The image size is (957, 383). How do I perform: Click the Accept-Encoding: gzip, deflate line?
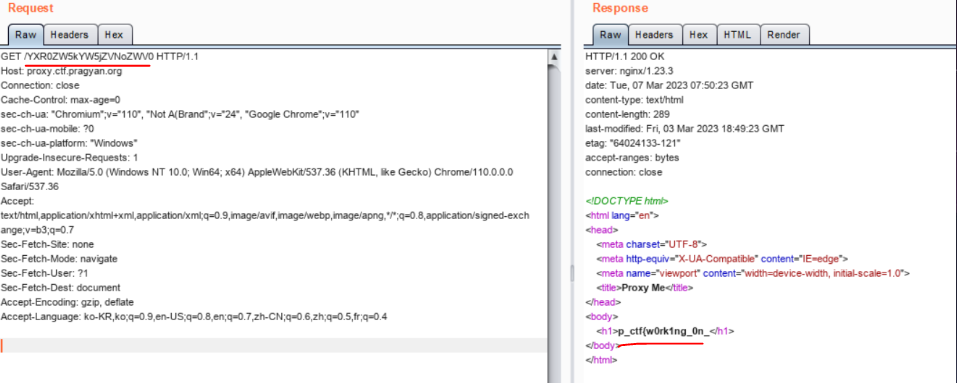pos(67,302)
